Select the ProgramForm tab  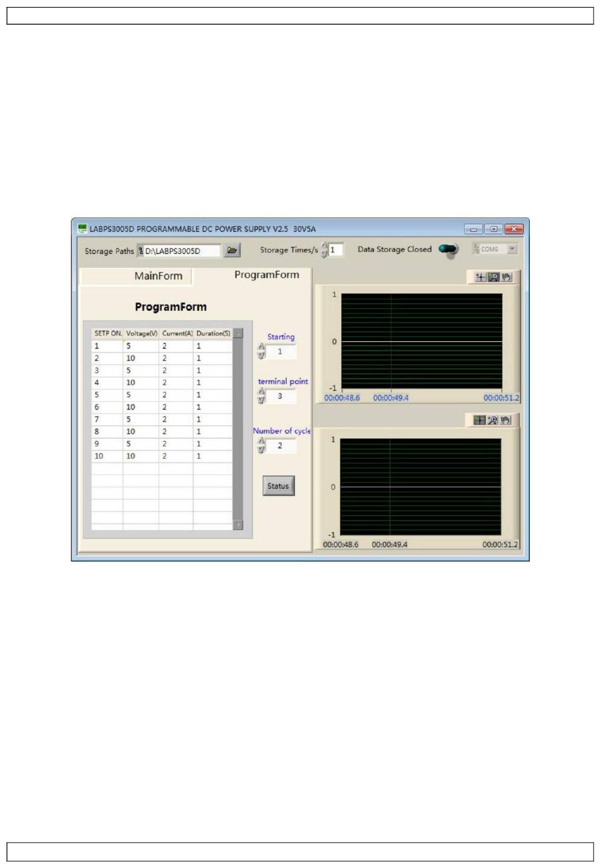267,275
